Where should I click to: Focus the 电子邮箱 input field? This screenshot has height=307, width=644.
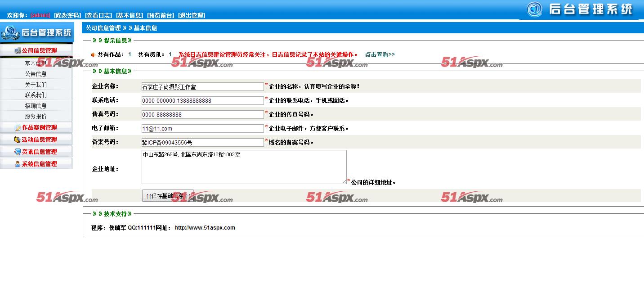(203, 128)
